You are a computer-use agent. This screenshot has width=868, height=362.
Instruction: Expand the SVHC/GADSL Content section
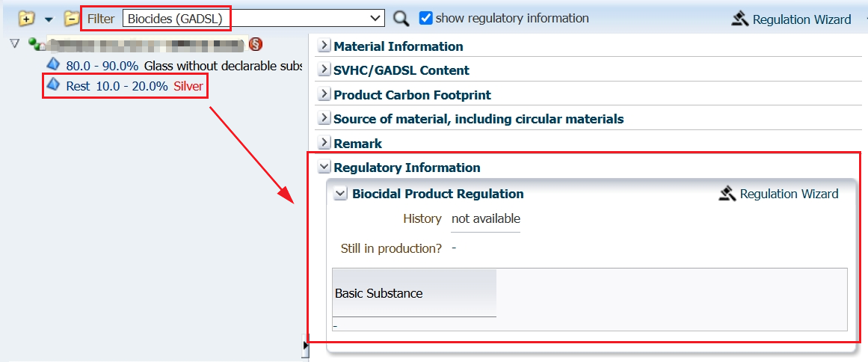point(324,70)
